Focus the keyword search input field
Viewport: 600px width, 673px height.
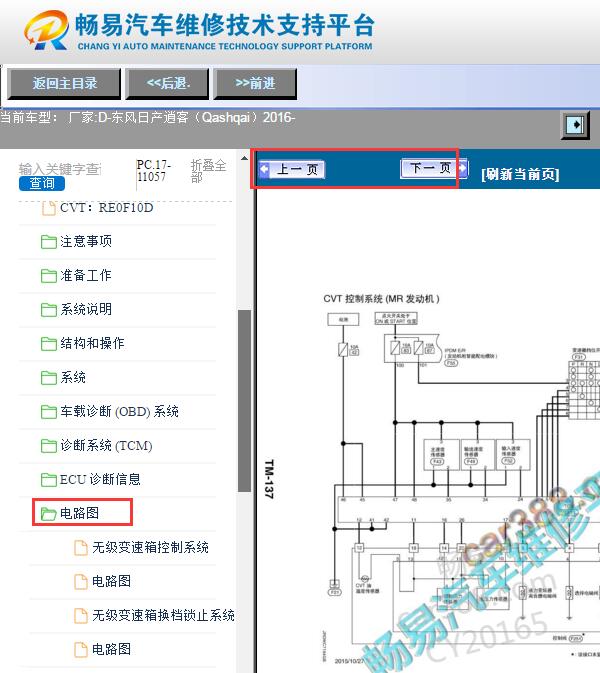60,169
